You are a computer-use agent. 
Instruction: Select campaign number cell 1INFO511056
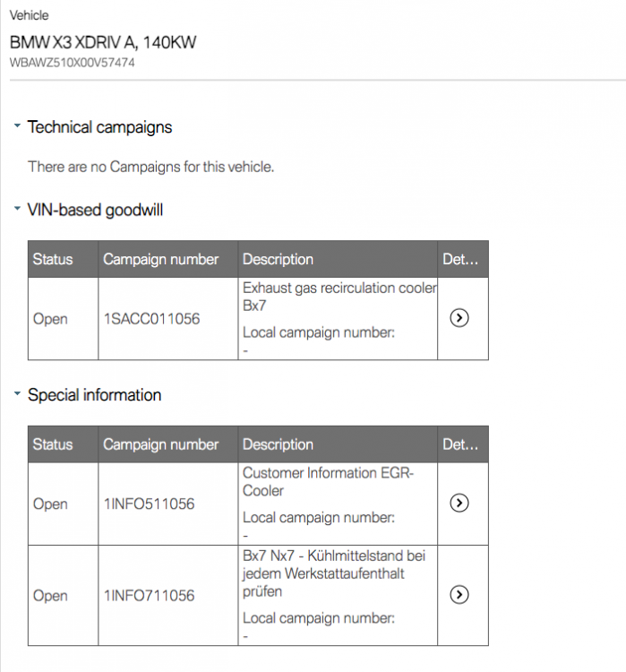[148, 504]
